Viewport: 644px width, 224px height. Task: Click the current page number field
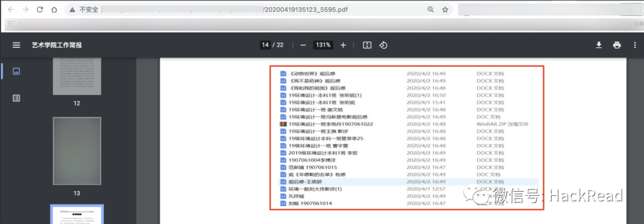[x=265, y=45]
